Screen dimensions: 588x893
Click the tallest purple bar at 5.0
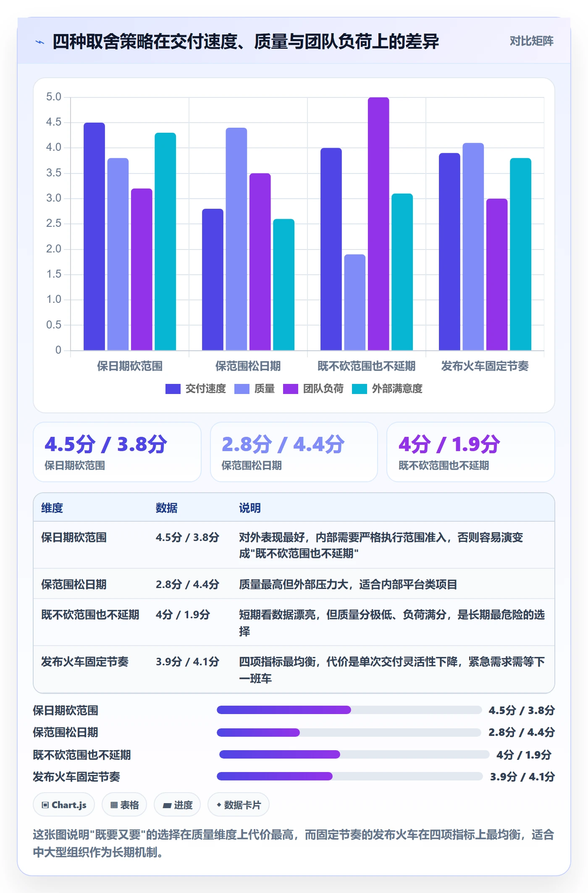[378, 224]
